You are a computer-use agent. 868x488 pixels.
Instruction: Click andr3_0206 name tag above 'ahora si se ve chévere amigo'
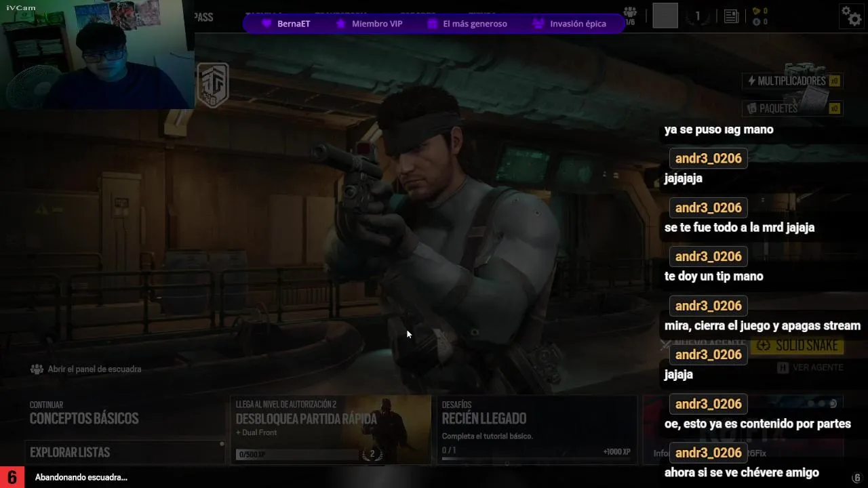pyautogui.click(x=708, y=453)
